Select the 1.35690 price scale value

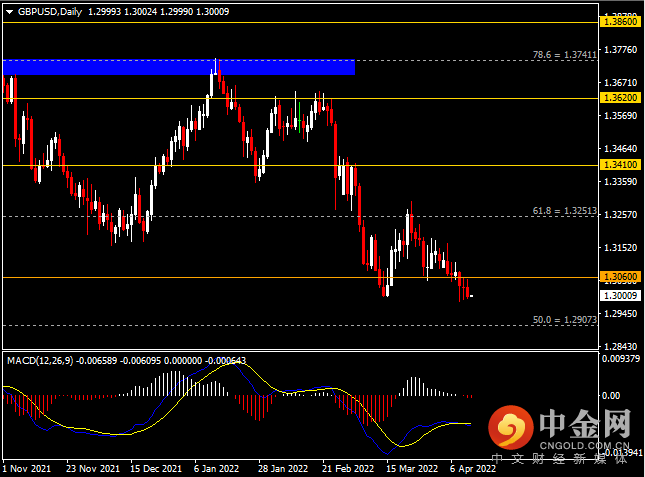620,116
